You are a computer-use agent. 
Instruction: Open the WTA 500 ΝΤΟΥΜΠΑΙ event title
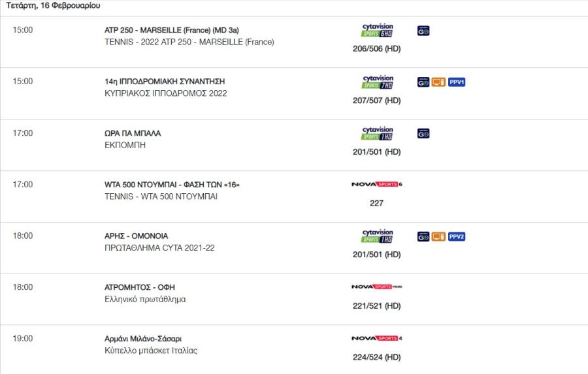172,185
